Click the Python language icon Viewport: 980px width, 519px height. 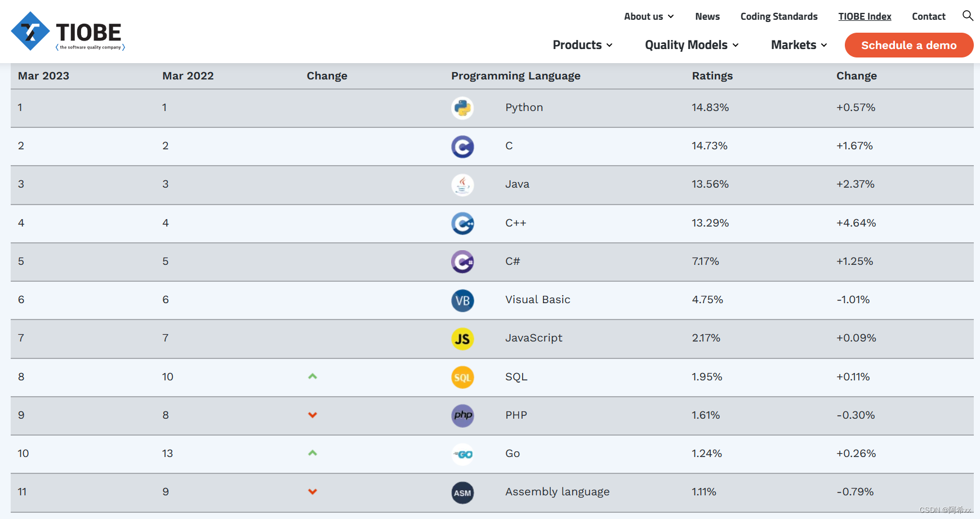[462, 108]
